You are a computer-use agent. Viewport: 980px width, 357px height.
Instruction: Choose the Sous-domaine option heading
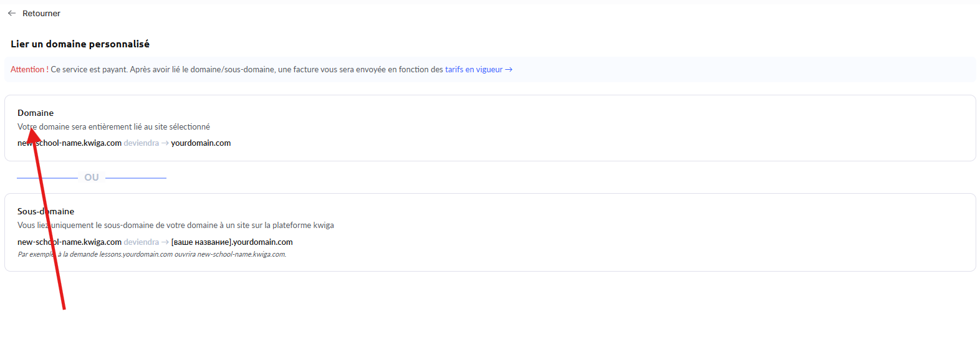pyautogui.click(x=46, y=211)
